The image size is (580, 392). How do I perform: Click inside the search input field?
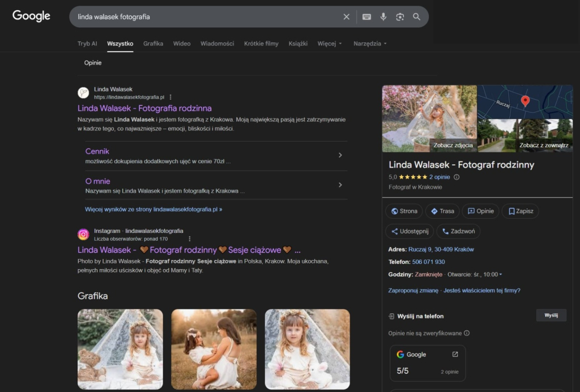tap(204, 17)
